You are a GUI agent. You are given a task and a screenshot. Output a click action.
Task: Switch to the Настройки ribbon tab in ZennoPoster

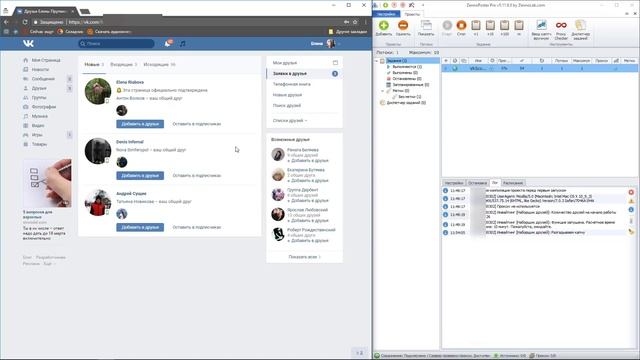click(x=386, y=14)
